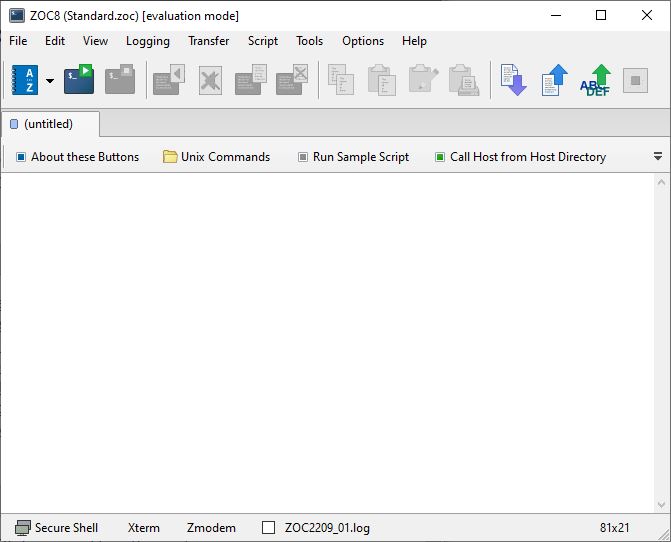Click the Download file icon with purple arrow
This screenshot has height=542, width=671.
coord(514,80)
